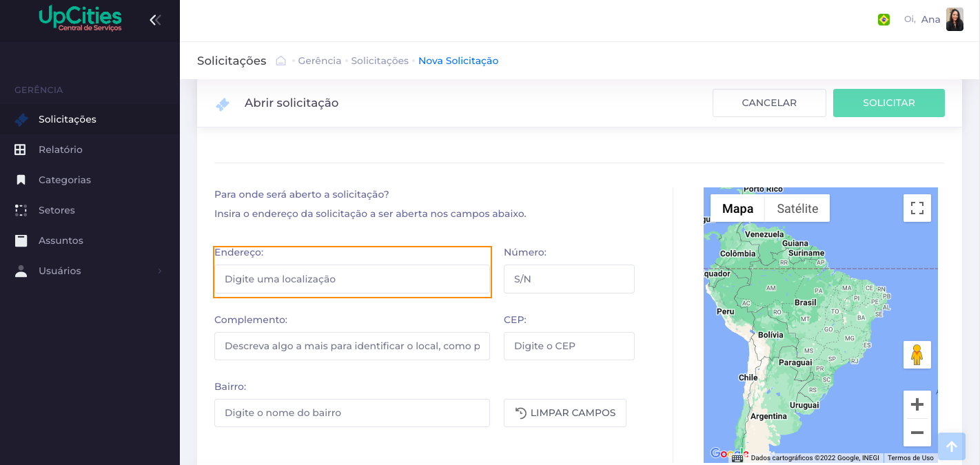Focus the Bairro input field

click(352, 413)
